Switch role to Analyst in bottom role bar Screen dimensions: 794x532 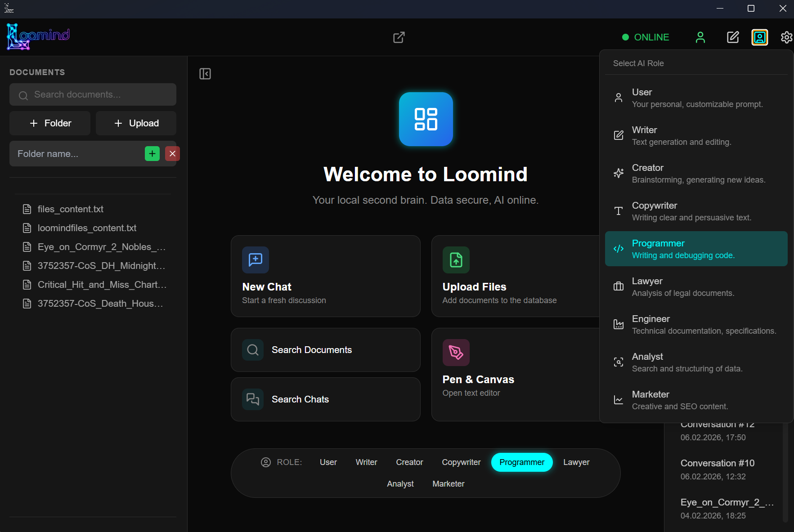(400, 484)
